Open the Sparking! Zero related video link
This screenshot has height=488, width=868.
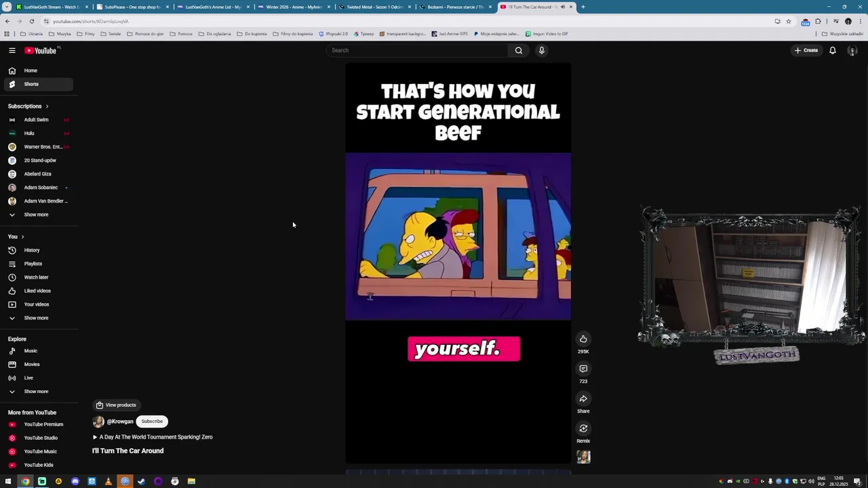(x=153, y=437)
